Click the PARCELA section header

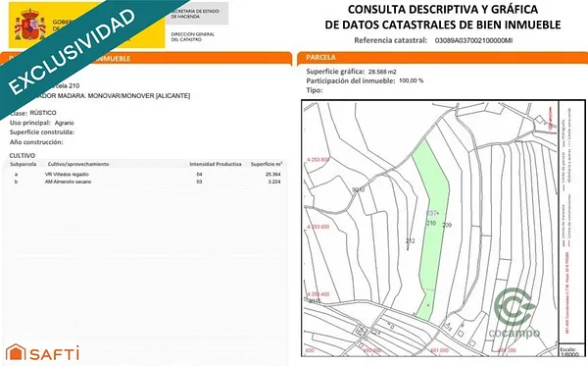[443, 58]
